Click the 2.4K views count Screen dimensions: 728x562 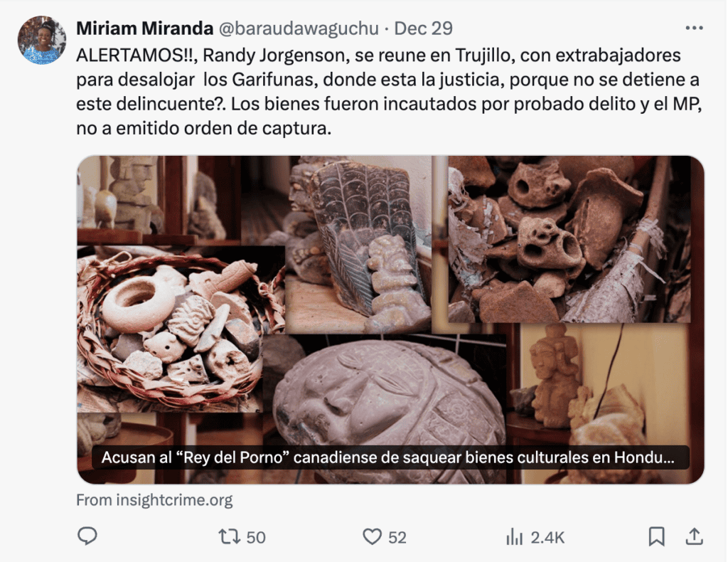(x=547, y=537)
